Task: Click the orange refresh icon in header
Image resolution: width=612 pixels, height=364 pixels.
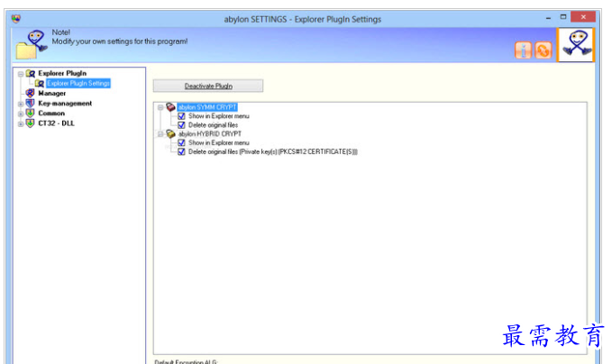Action: click(543, 50)
